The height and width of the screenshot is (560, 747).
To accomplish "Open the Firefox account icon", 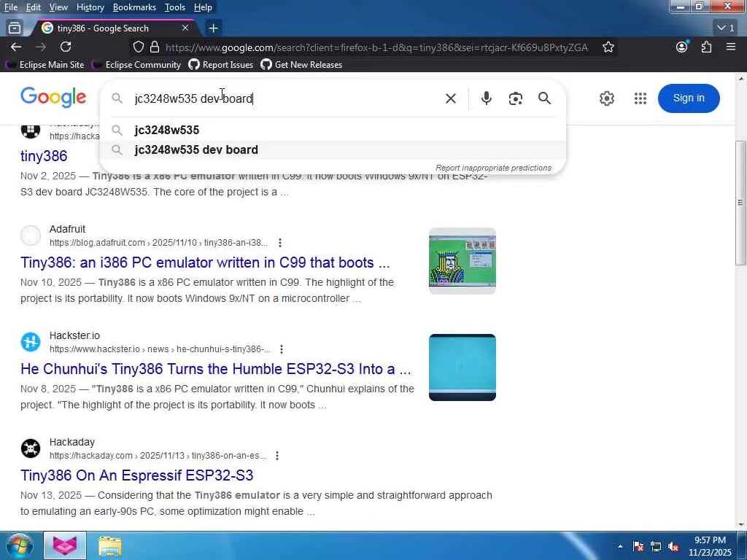I will click(x=682, y=47).
